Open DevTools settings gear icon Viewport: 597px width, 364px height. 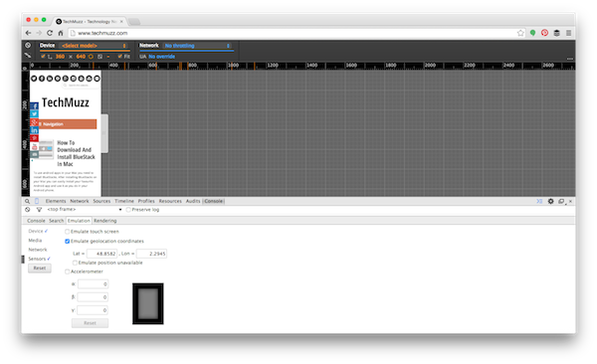pos(550,201)
